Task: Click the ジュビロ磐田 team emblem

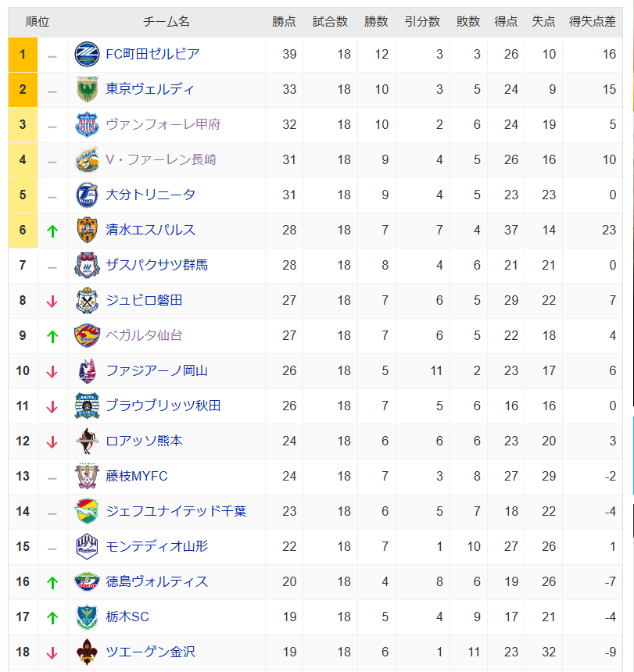Action: click(87, 300)
